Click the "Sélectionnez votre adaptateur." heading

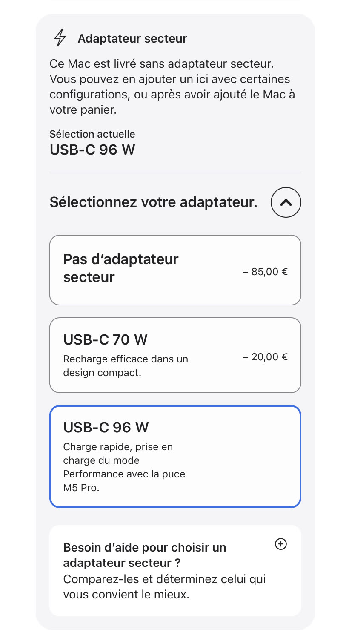[x=153, y=202]
